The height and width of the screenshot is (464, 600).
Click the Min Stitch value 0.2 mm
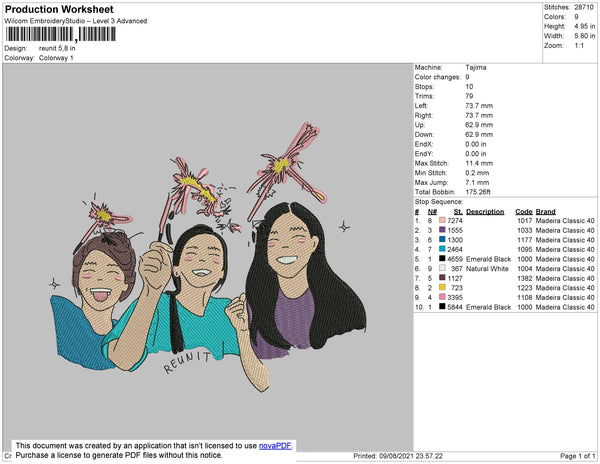tap(477, 173)
